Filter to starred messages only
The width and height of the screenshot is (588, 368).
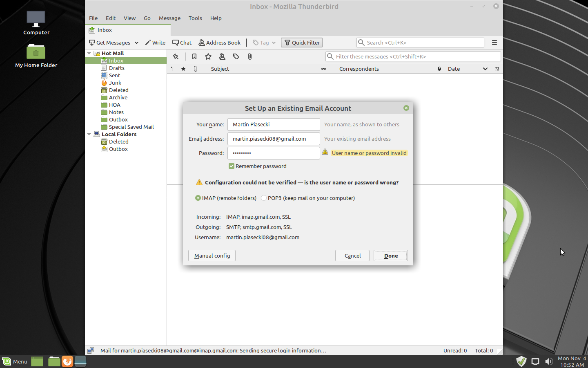click(208, 56)
